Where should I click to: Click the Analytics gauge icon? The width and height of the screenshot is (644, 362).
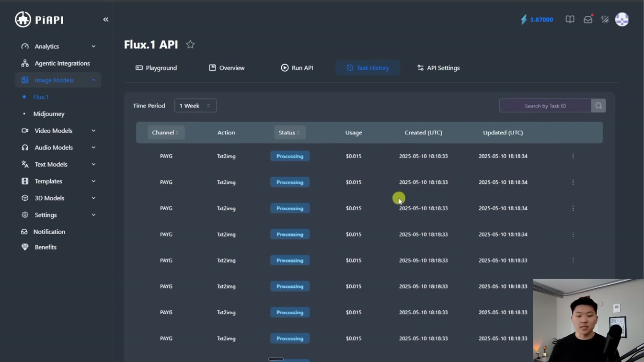25,46
